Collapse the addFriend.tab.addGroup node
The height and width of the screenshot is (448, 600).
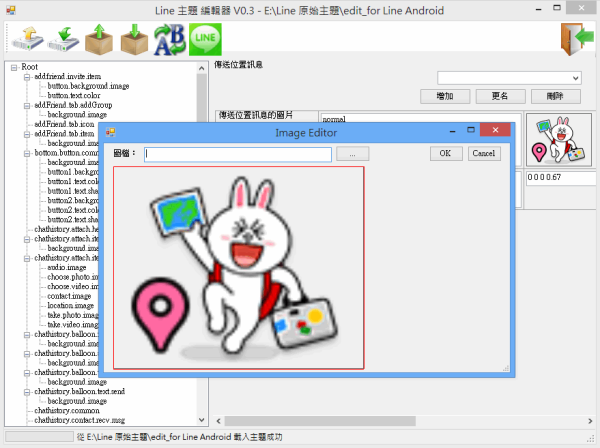click(x=27, y=106)
